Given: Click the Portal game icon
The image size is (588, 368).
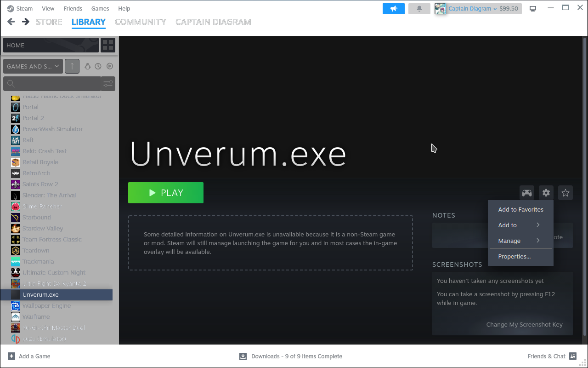Looking at the screenshot, I should tap(16, 107).
